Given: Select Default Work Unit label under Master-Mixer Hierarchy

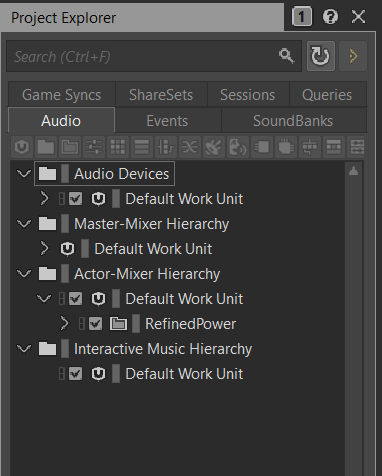Looking at the screenshot, I should [x=153, y=249].
